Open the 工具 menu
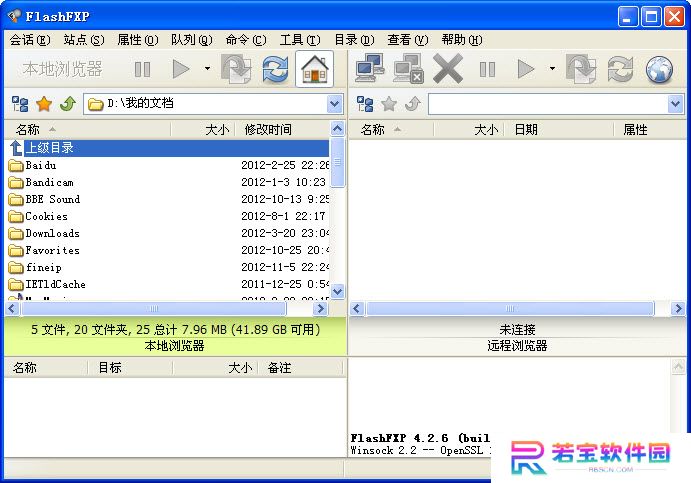The width and height of the screenshot is (691, 483). (x=300, y=40)
